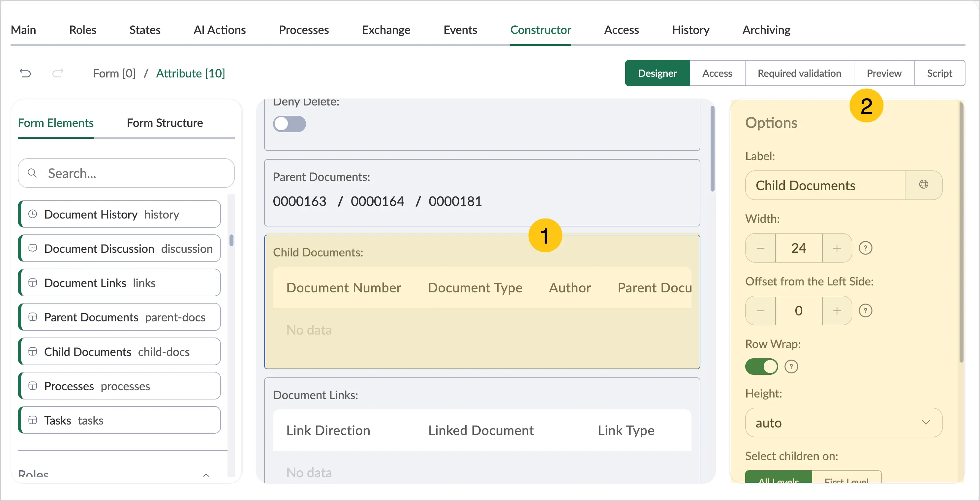
Task: Click the form elements list scrollbar
Action: [231, 240]
